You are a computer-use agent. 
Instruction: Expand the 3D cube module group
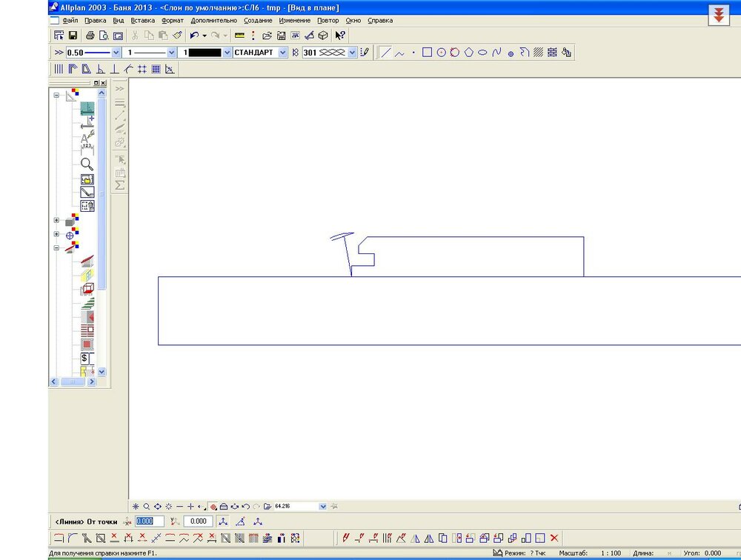point(57,220)
